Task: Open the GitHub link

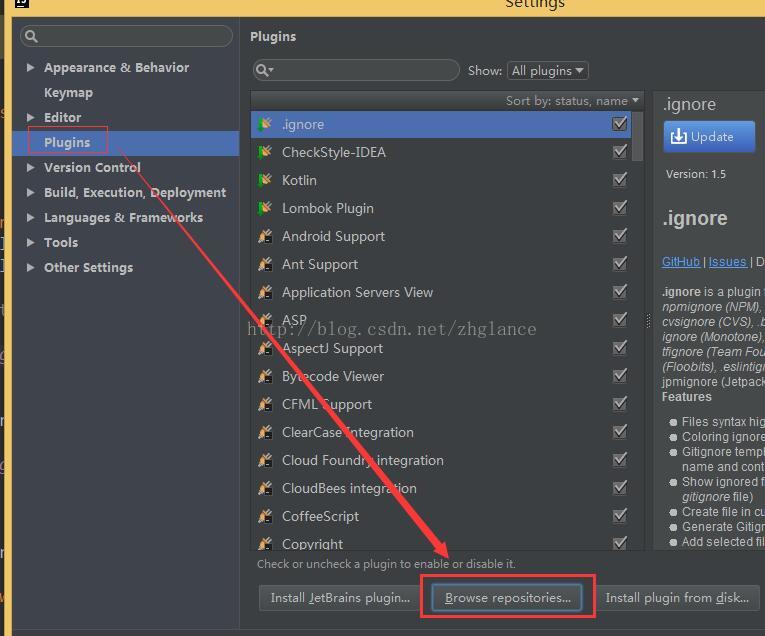Action: click(681, 262)
